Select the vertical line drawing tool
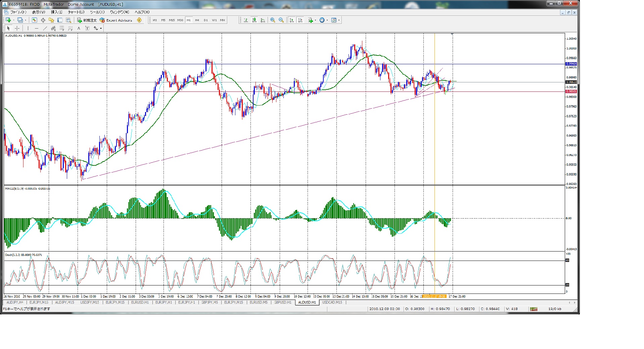The height and width of the screenshot is (349, 644). point(28,28)
